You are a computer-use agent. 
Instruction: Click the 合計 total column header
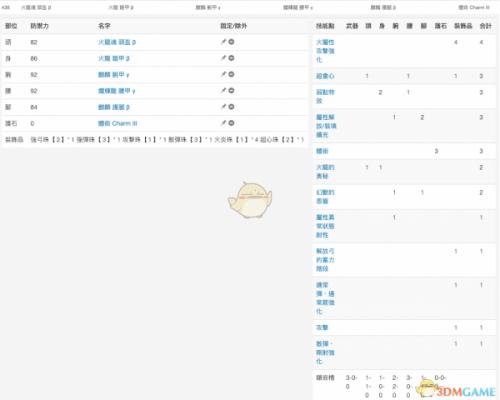[x=485, y=26]
